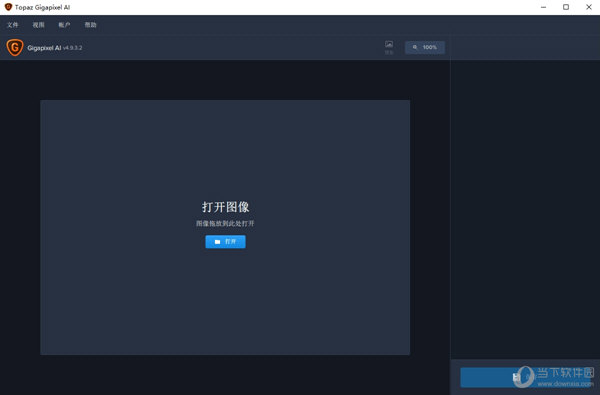Screen dimensions: 600x395
Task: Maximize the Topaz Gigapixel AI window
Action: 566,7
